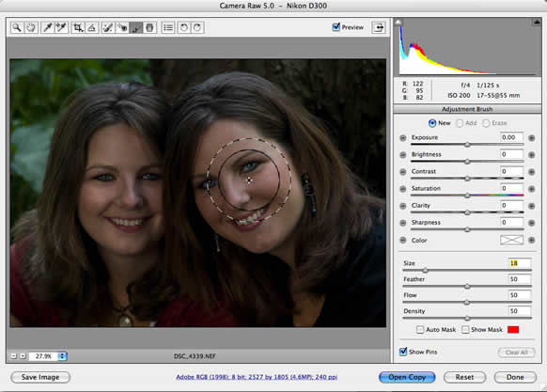Uncheck the Show Pins checkbox
Screen dimensions: 547x392
[403, 352]
